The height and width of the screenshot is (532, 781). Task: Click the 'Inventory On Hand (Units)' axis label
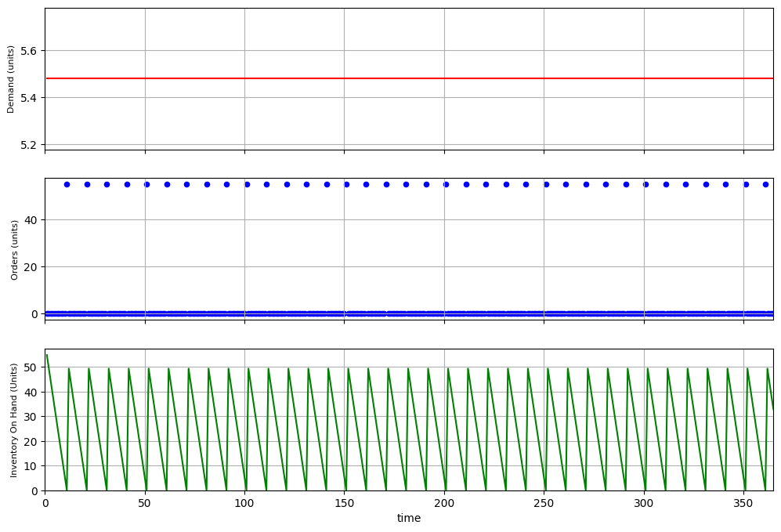tap(14, 420)
